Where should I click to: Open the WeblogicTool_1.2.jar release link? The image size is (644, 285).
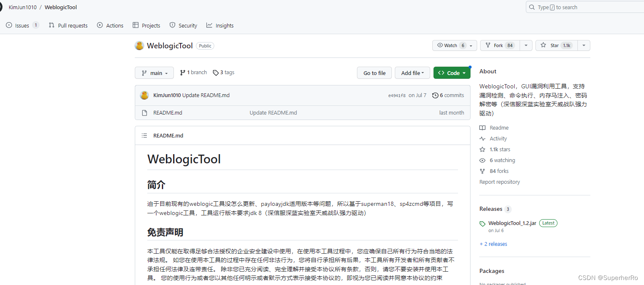512,223
